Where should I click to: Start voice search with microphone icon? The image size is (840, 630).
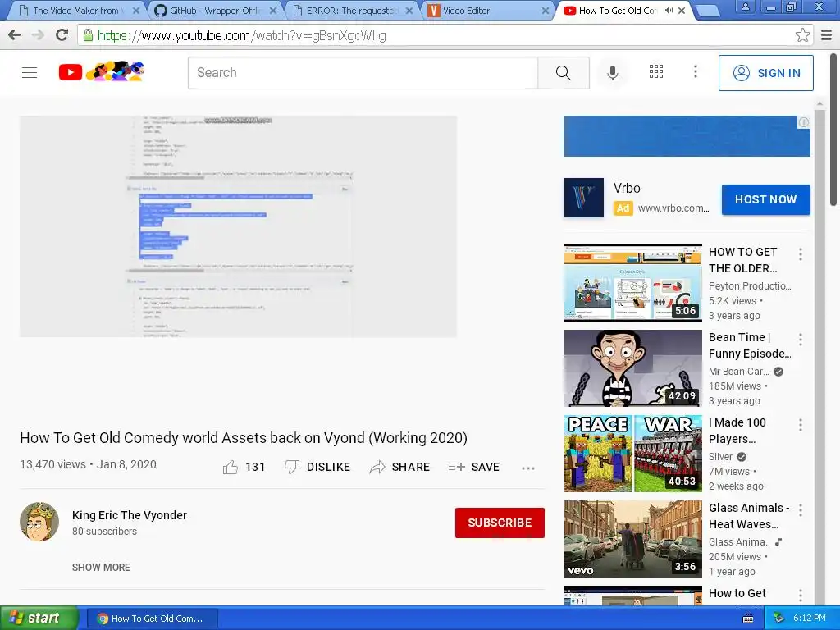pos(612,73)
